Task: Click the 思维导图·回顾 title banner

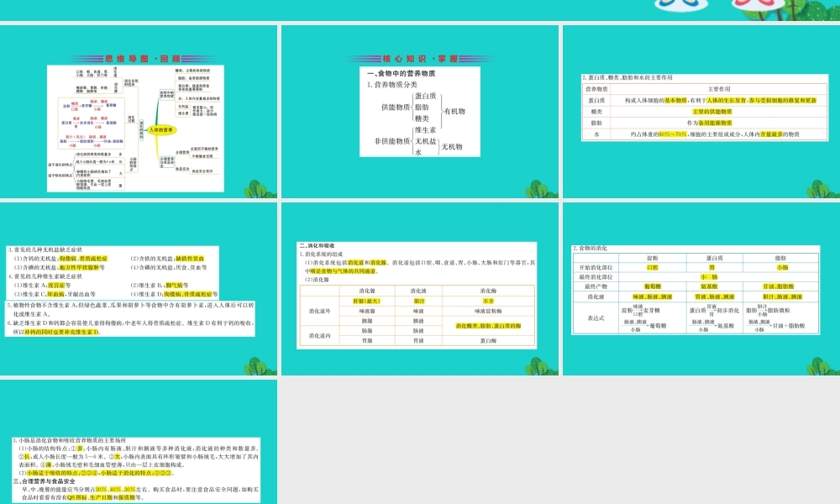Action: (143, 59)
